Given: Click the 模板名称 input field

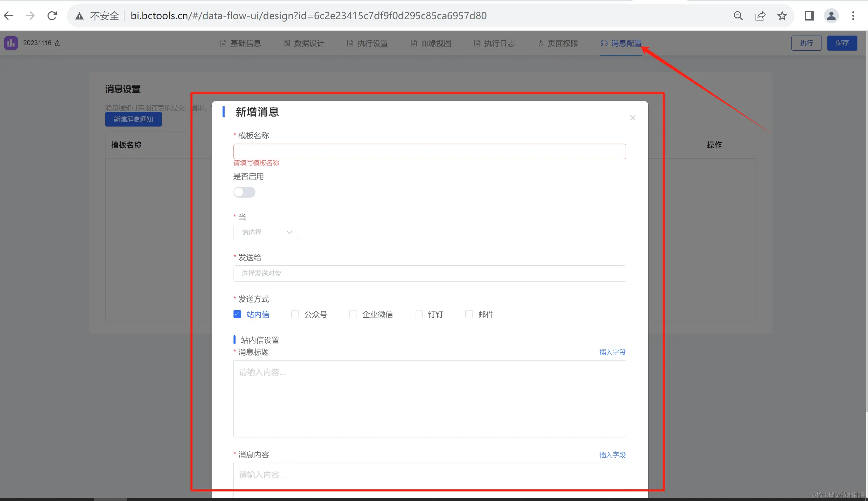Looking at the screenshot, I should coord(429,151).
